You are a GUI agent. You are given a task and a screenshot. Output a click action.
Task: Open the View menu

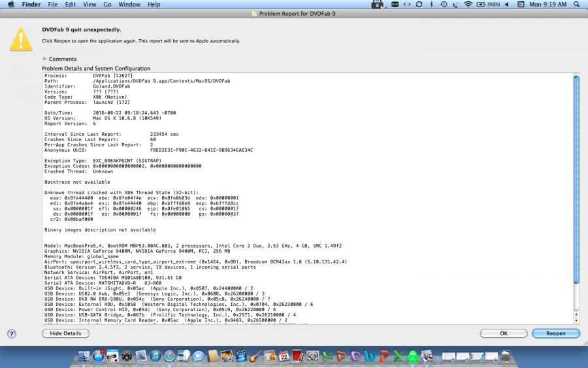coord(90,5)
